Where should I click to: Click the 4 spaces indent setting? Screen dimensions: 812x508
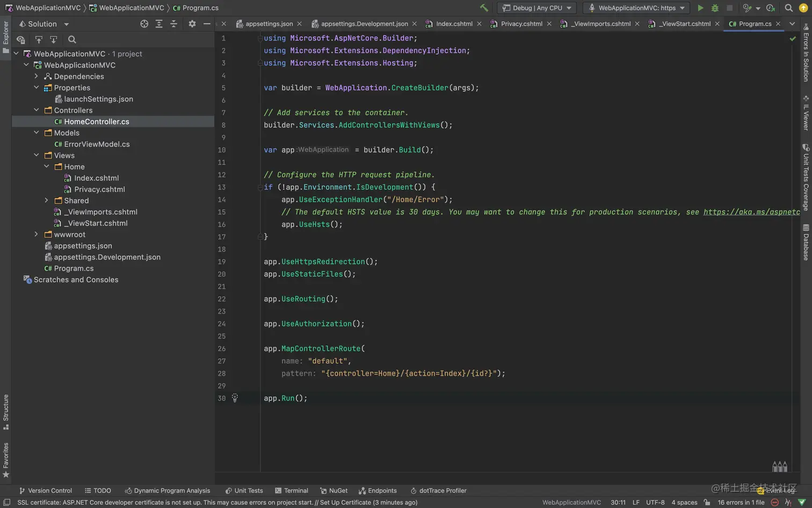[x=684, y=503]
